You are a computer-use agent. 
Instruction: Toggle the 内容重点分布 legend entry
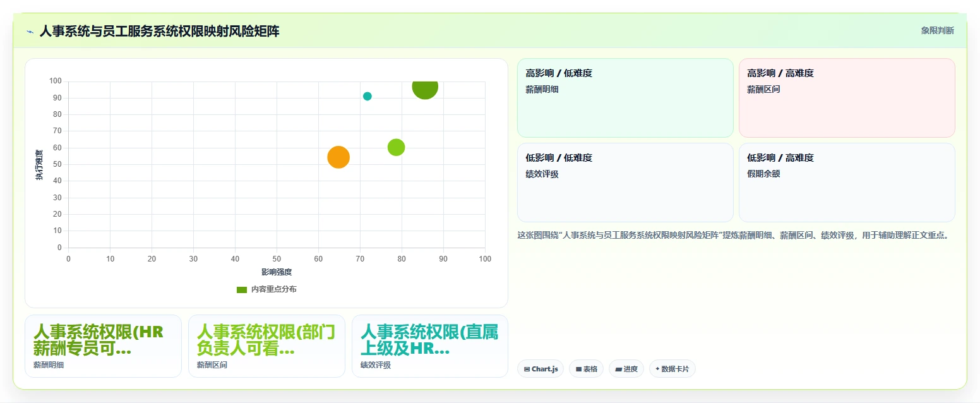[x=266, y=289]
